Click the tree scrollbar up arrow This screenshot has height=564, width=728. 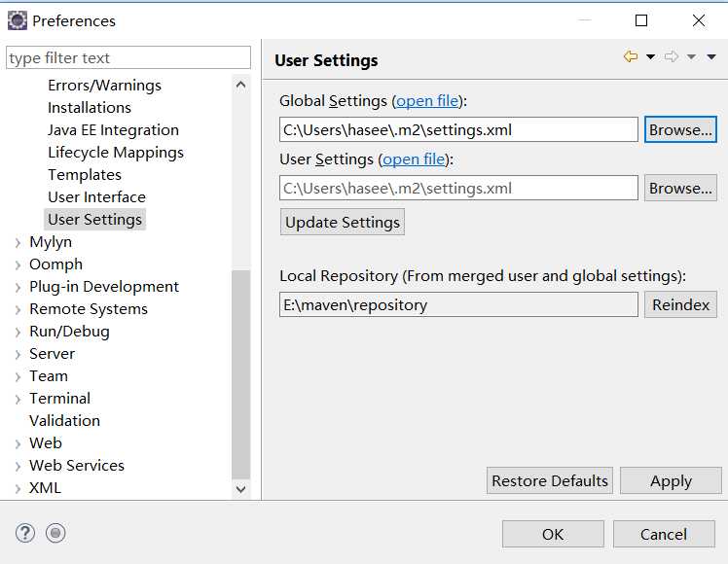click(240, 85)
